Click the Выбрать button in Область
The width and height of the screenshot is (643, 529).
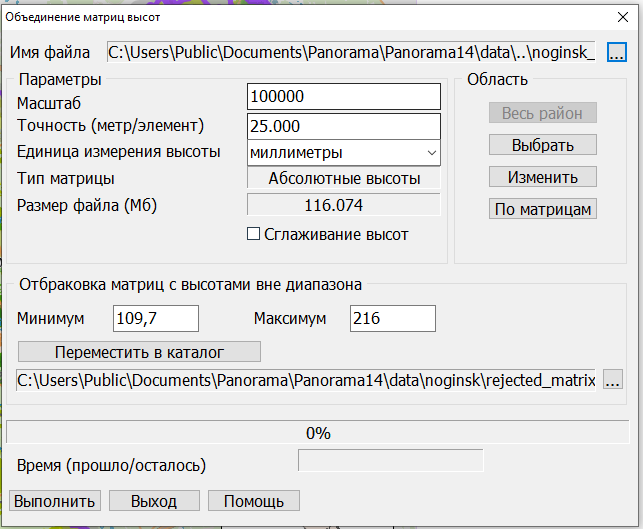pos(543,145)
